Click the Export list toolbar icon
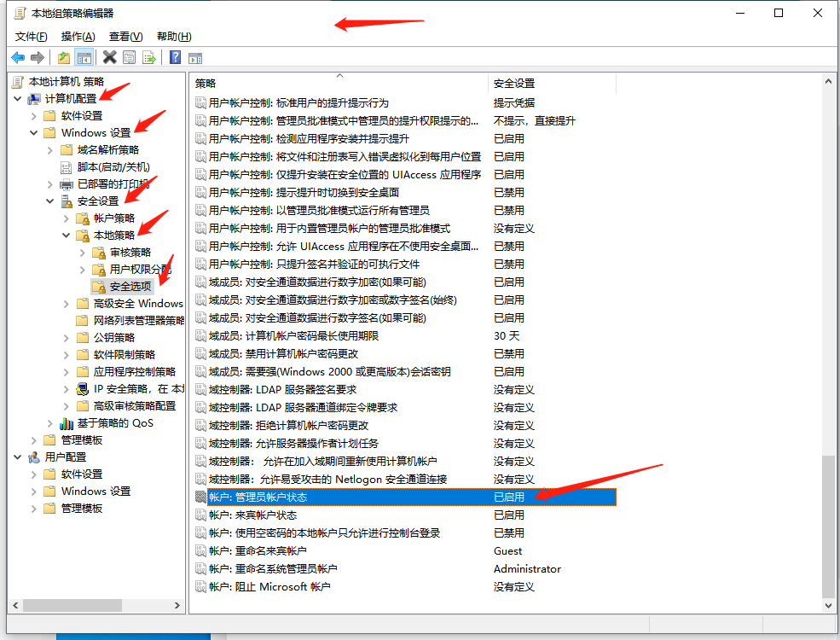The width and height of the screenshot is (840, 640). click(149, 57)
